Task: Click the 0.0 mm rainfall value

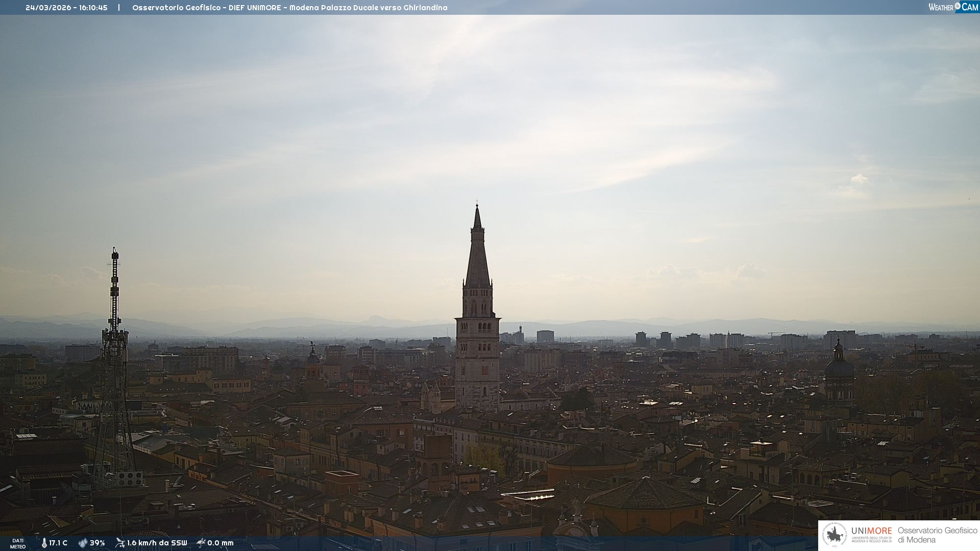Action: click(x=220, y=543)
